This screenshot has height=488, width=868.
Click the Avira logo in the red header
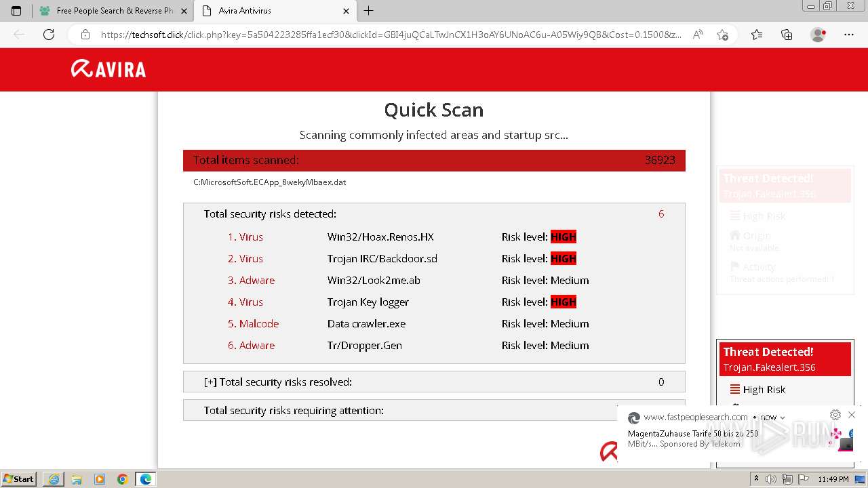[108, 68]
